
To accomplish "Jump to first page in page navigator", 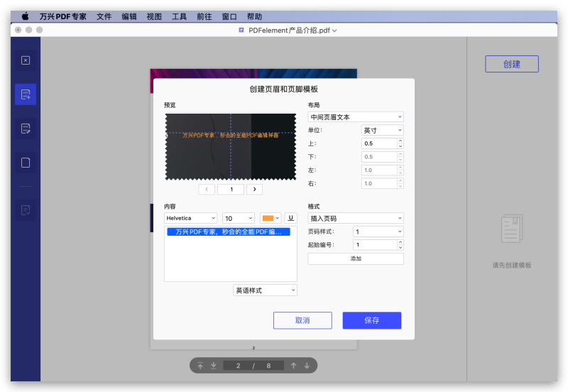I will point(200,366).
